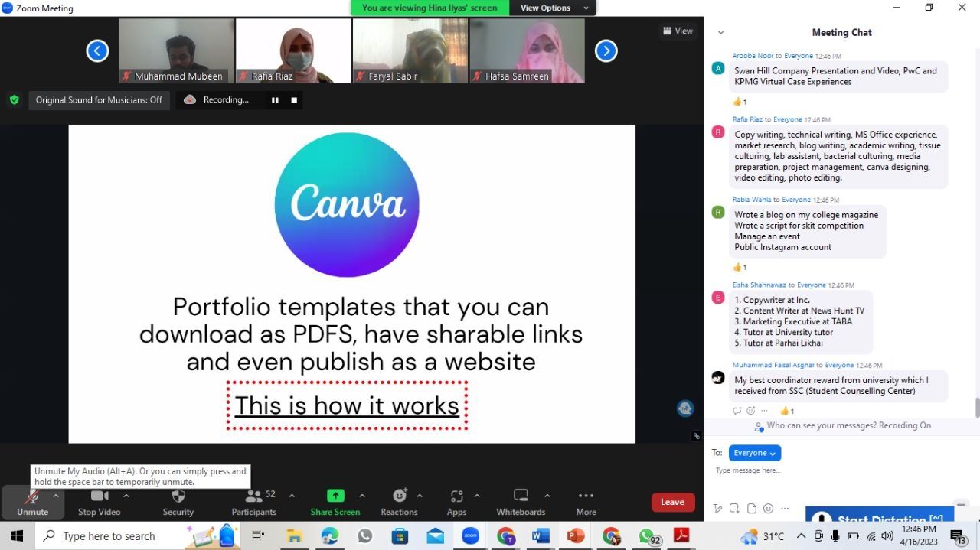Open the Reactions emoji menu
Screen dimensions: 980x550
click(x=399, y=502)
